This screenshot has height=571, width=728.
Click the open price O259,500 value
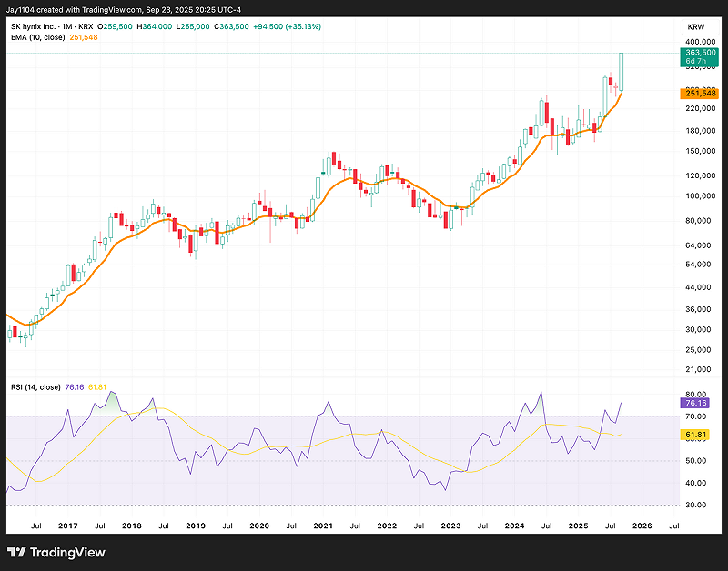(x=115, y=26)
